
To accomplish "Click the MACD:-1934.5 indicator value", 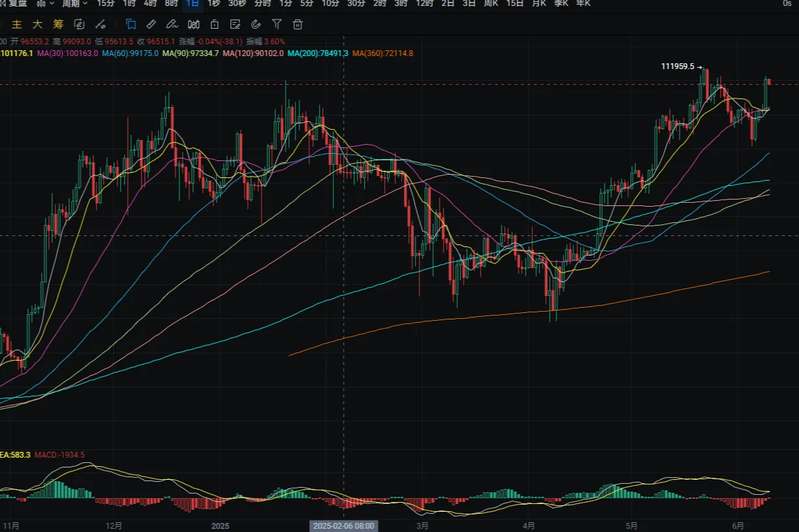I will (x=60, y=454).
